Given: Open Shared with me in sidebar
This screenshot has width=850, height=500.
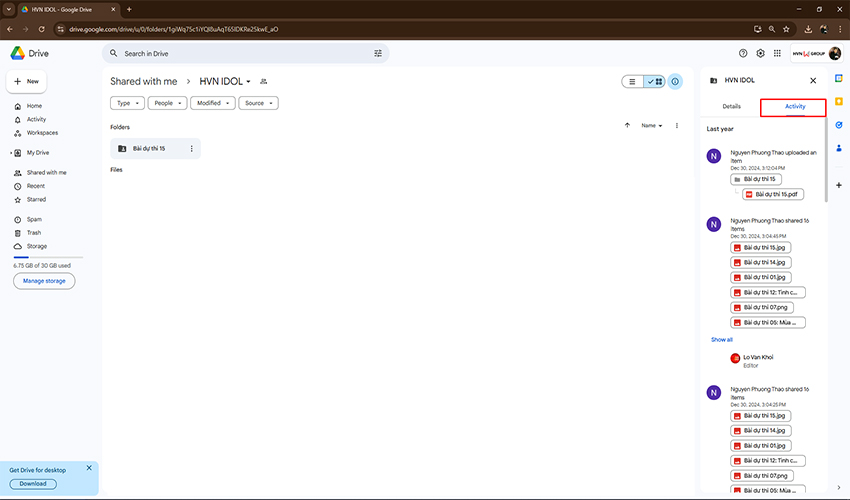Looking at the screenshot, I should click(47, 172).
